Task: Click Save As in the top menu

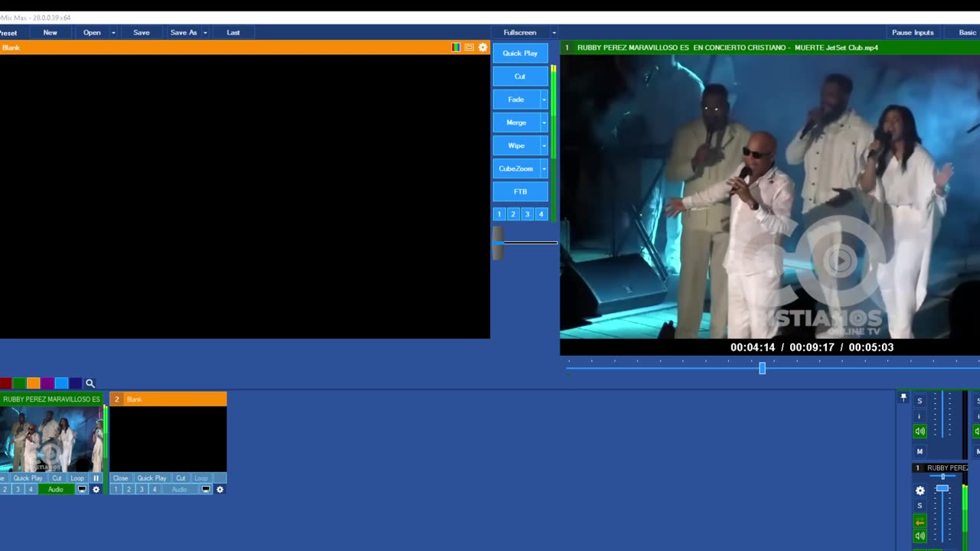Action: tap(184, 33)
